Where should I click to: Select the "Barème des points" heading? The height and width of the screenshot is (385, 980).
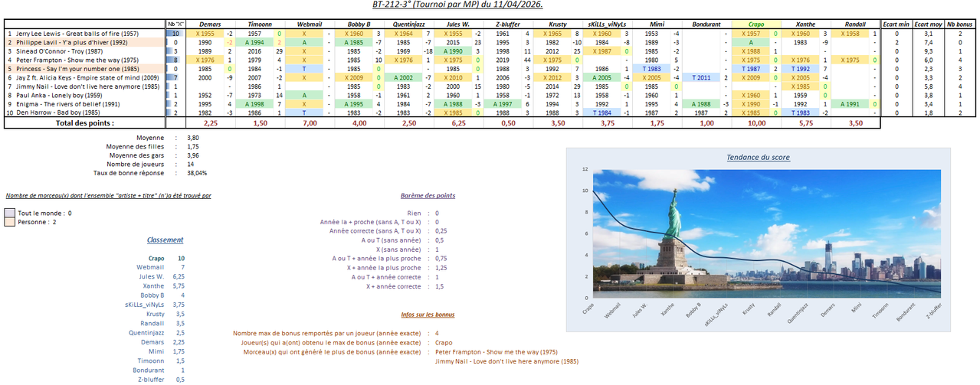click(x=428, y=196)
